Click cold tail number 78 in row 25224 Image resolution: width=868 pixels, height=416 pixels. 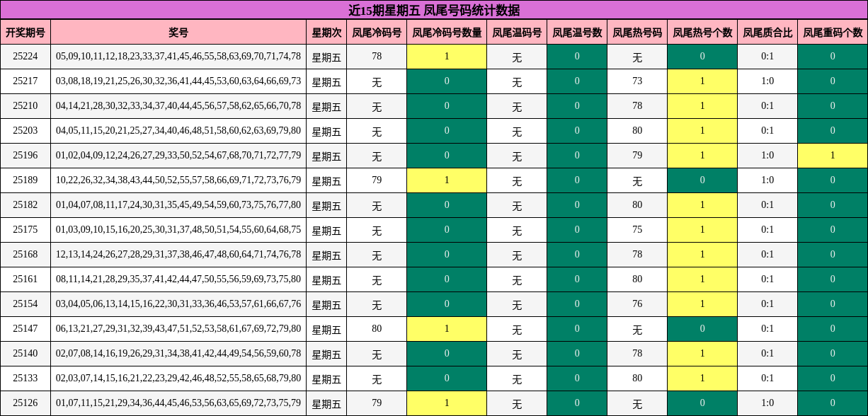coord(377,57)
